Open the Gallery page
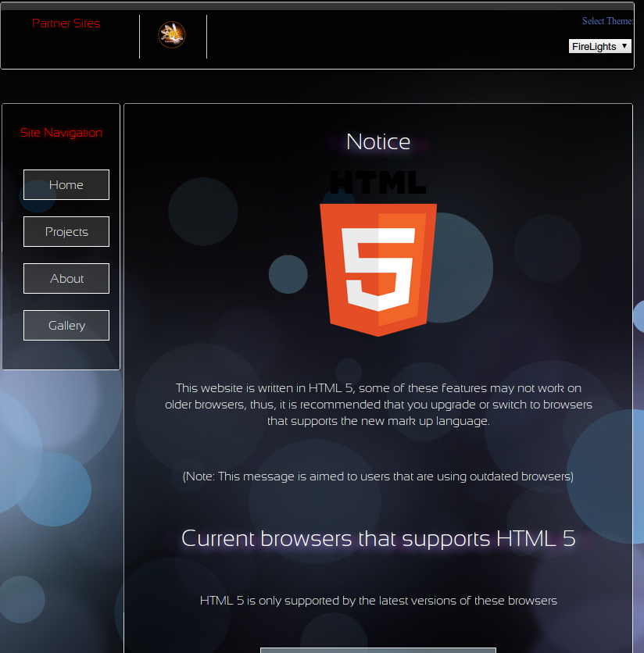 click(66, 325)
